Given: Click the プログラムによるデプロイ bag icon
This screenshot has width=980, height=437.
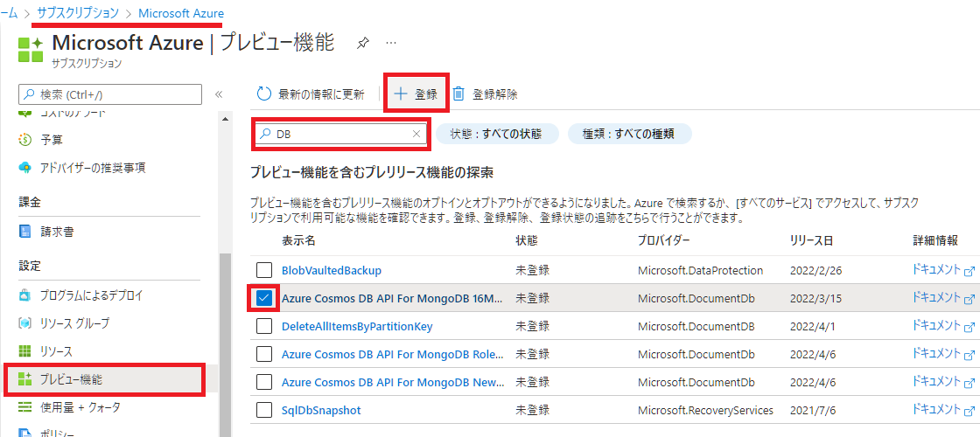Looking at the screenshot, I should (x=25, y=295).
